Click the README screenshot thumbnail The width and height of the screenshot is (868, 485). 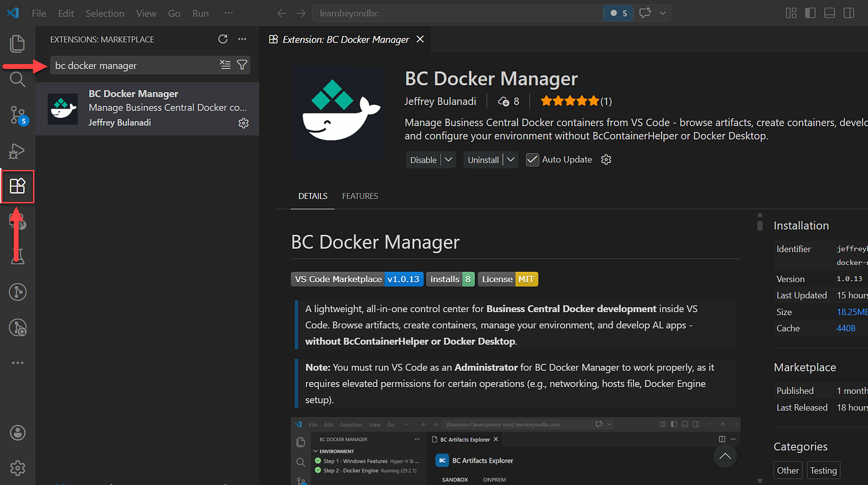coord(516,451)
